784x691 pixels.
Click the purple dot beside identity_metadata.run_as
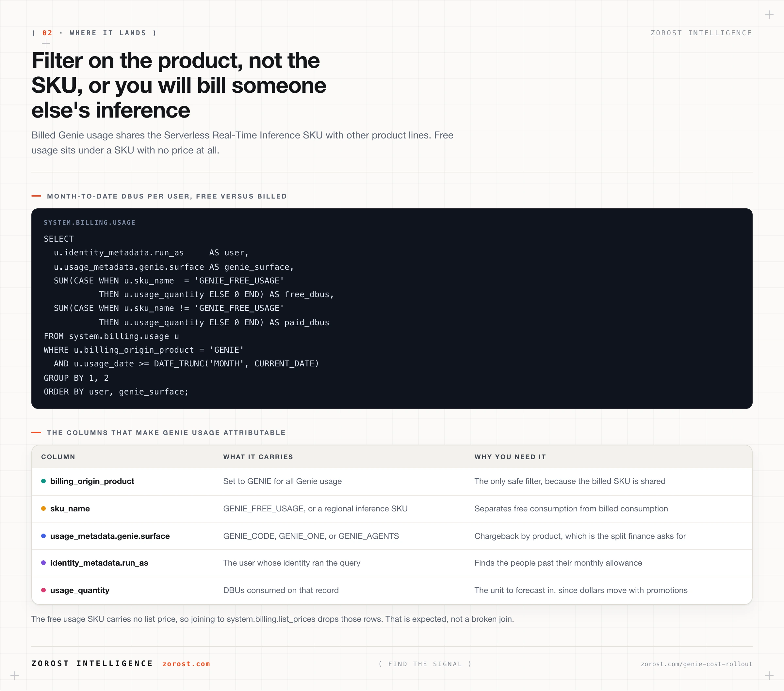click(43, 563)
